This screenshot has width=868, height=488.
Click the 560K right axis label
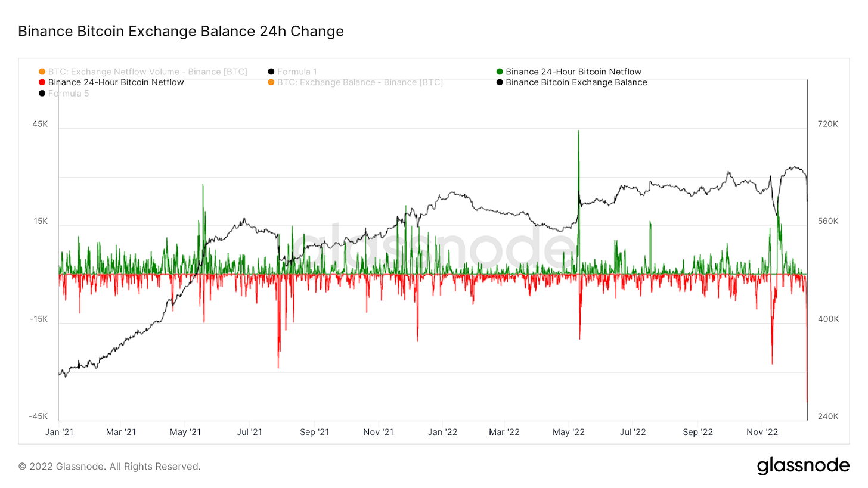point(828,221)
